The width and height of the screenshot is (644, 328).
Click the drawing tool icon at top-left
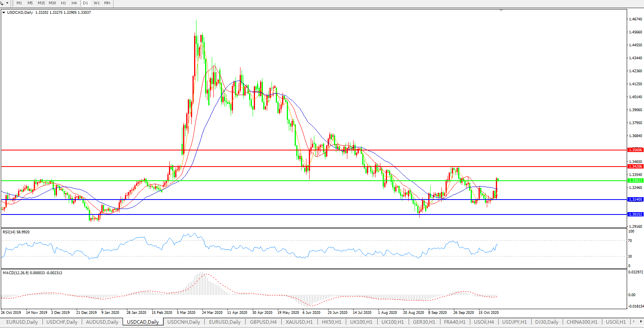2,3
